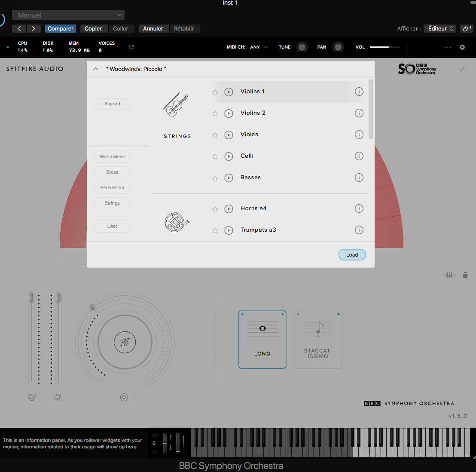Screen dimensions: 476x472
Task: Preview the Celli preset with play icon
Action: click(229, 156)
